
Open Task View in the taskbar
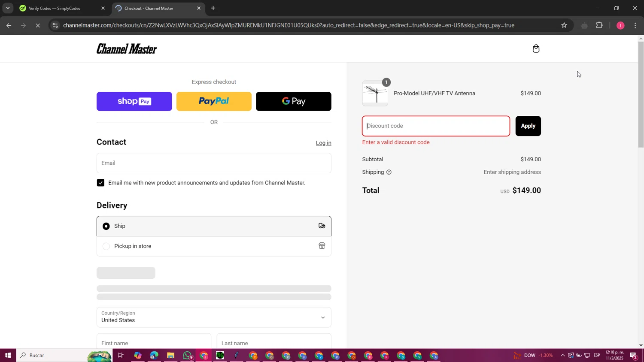[121, 355]
